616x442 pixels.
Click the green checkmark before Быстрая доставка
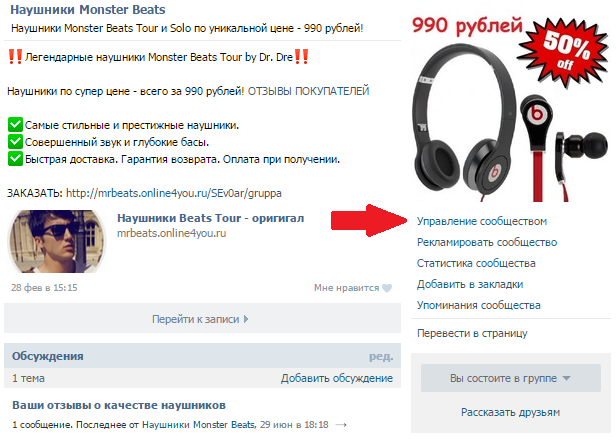[15, 159]
